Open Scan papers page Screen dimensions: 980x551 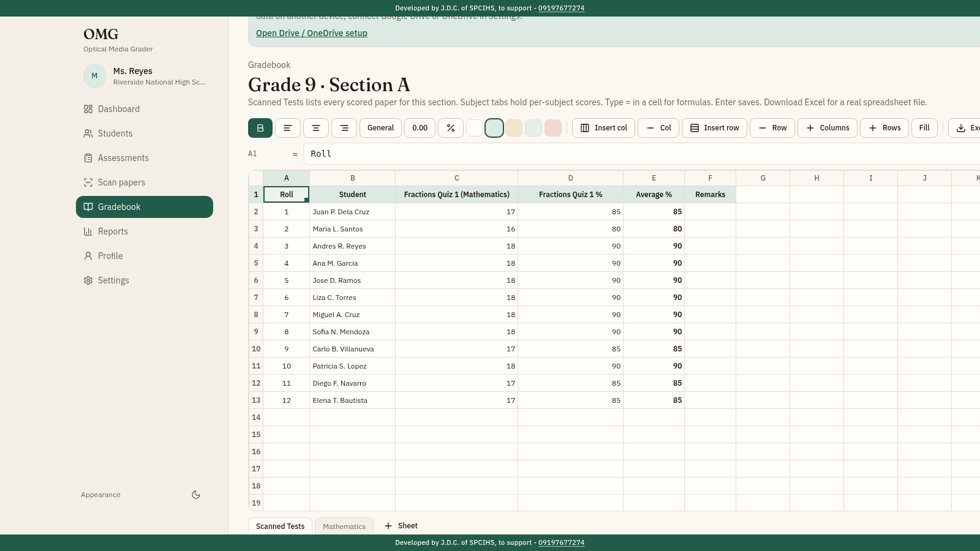pos(145,182)
